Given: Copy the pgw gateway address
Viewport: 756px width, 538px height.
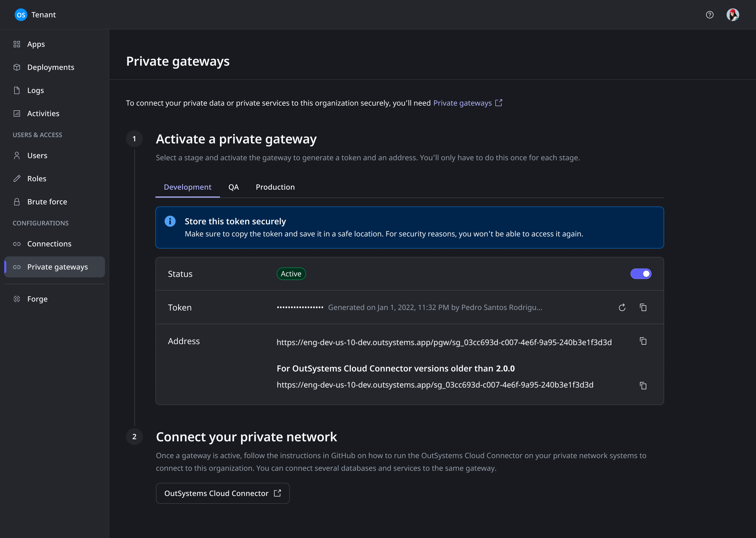Looking at the screenshot, I should pyautogui.click(x=643, y=341).
